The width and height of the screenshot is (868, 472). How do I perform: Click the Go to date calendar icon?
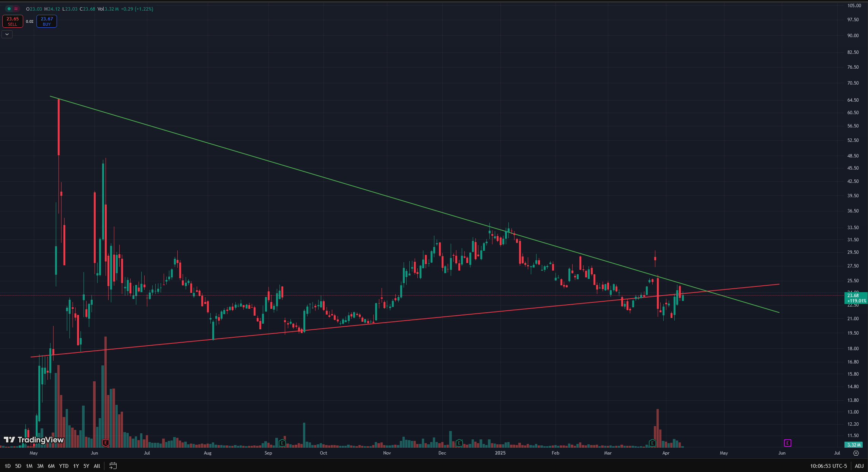(x=113, y=466)
